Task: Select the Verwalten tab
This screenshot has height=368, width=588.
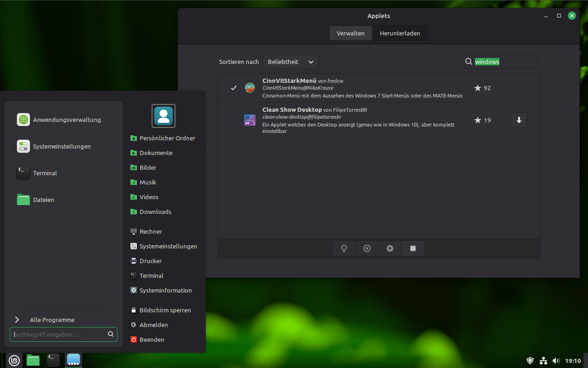Action: [x=351, y=33]
